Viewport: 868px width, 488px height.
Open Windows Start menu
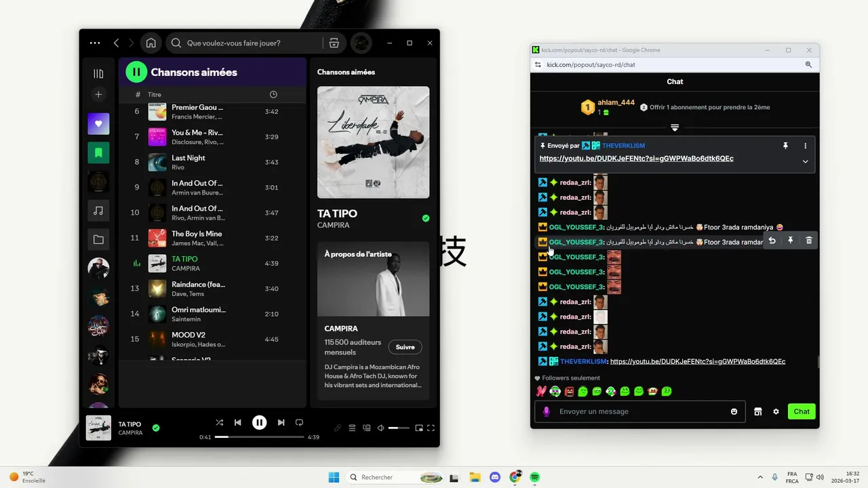334,477
